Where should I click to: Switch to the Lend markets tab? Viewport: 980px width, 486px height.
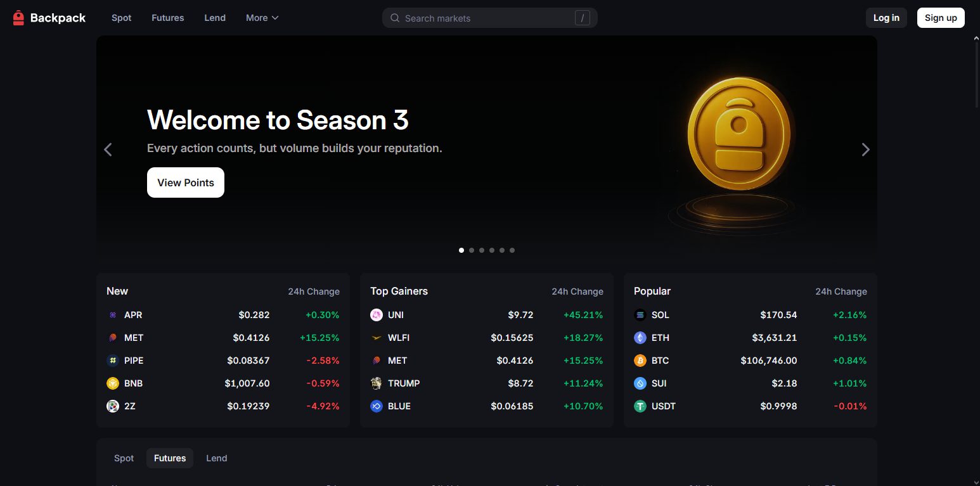216,458
